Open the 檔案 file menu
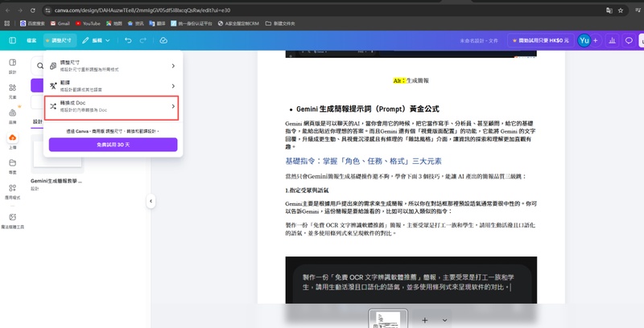The image size is (644, 328). click(31, 40)
